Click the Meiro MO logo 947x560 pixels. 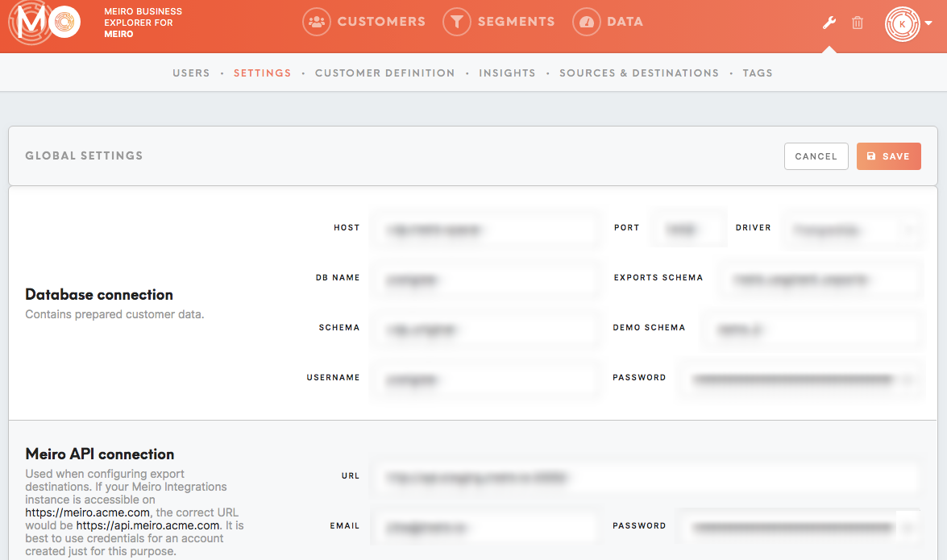pyautogui.click(x=44, y=23)
